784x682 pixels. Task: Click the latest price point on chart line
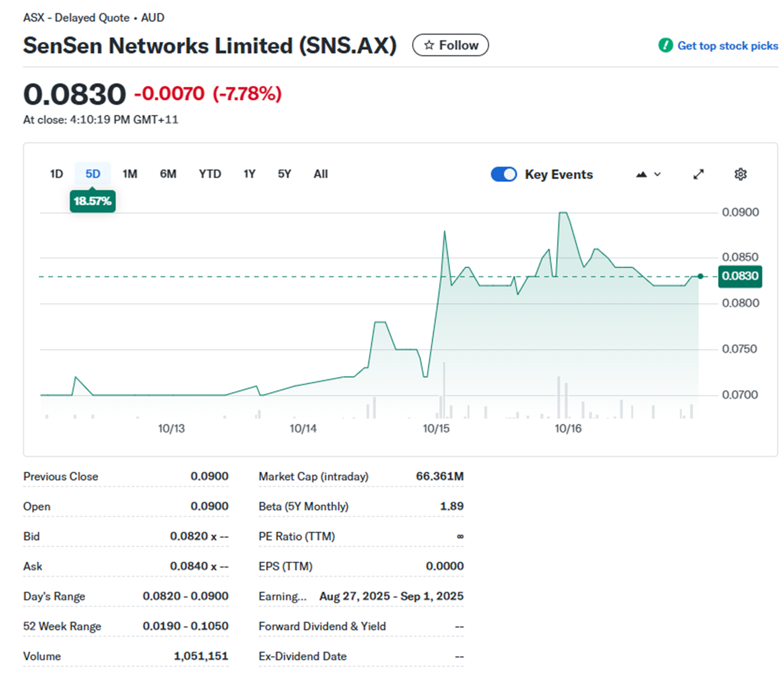(700, 276)
